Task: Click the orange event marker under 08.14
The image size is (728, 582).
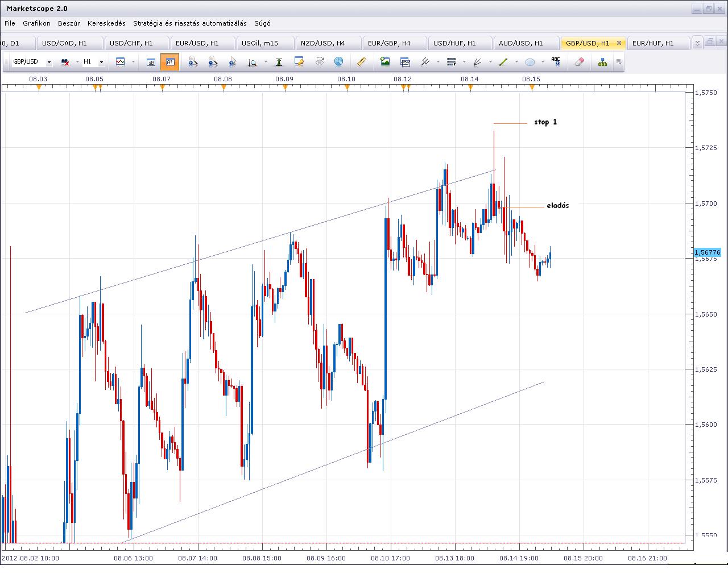Action: tap(470, 87)
